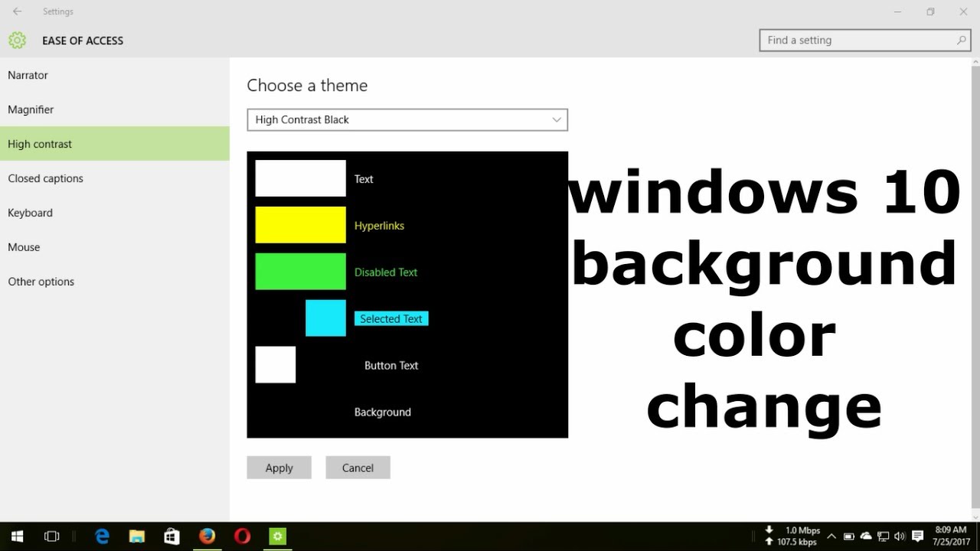Click the Button Text label
Viewport: 980px width, 551px height.
[x=391, y=365]
